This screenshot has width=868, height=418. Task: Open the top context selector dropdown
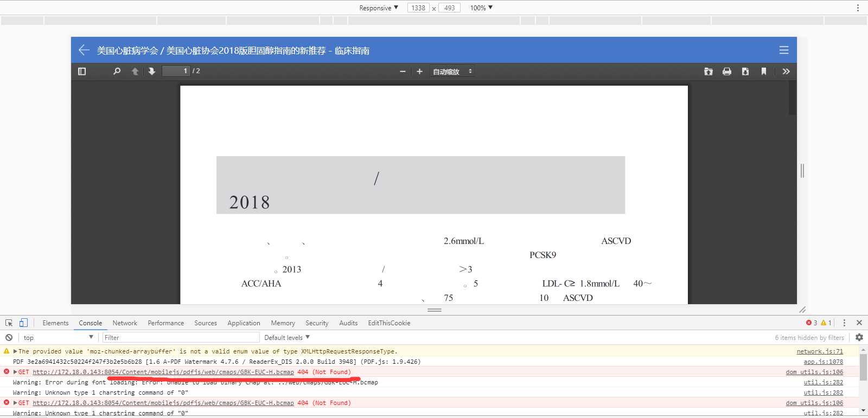tap(58, 337)
